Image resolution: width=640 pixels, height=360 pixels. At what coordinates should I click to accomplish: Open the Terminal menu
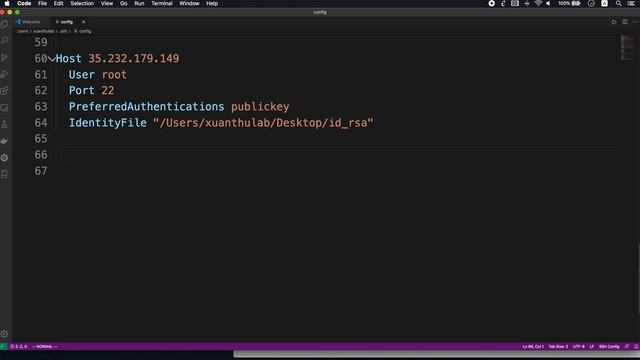point(162,3)
